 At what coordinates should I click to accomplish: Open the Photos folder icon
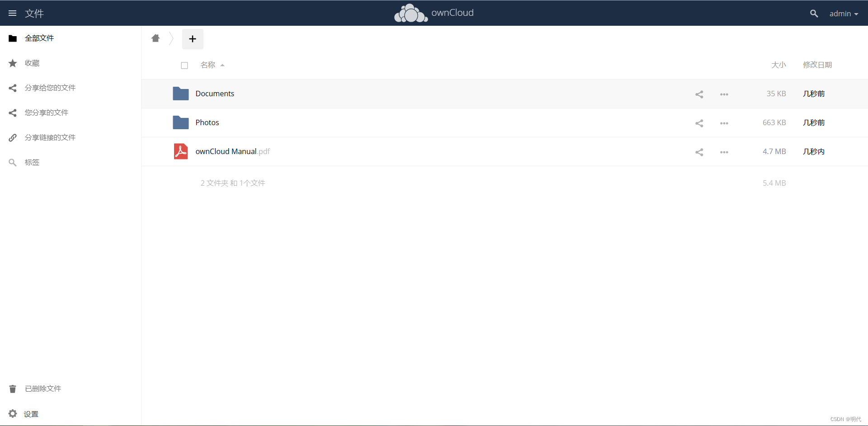click(181, 122)
